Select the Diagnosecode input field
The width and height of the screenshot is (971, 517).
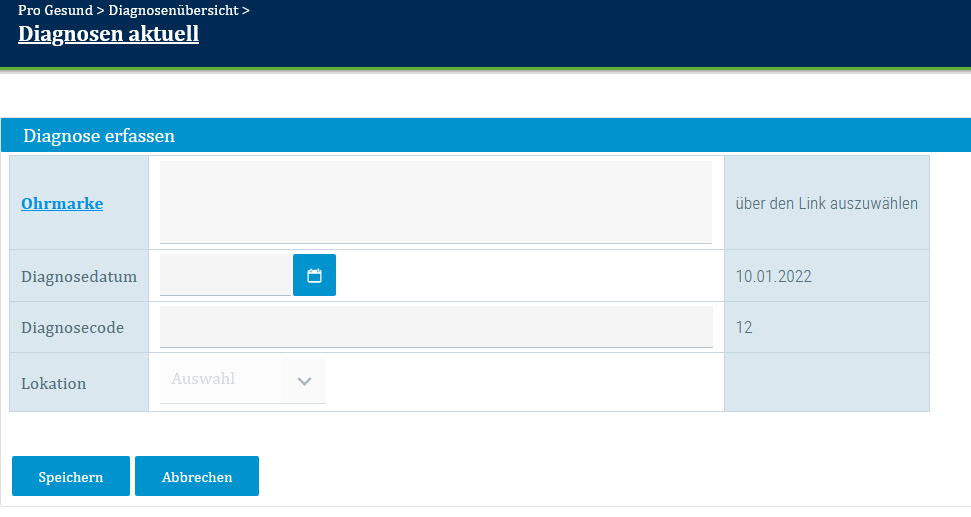tap(435, 327)
